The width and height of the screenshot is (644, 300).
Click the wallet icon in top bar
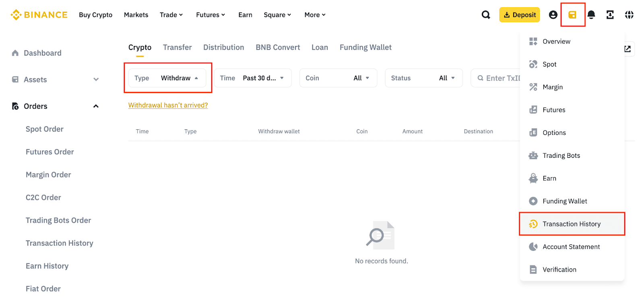tap(572, 15)
